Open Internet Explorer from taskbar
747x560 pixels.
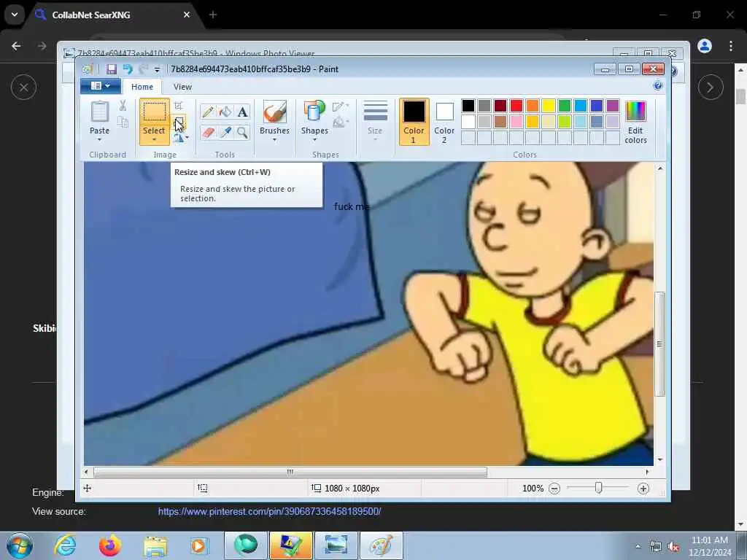(x=65, y=545)
